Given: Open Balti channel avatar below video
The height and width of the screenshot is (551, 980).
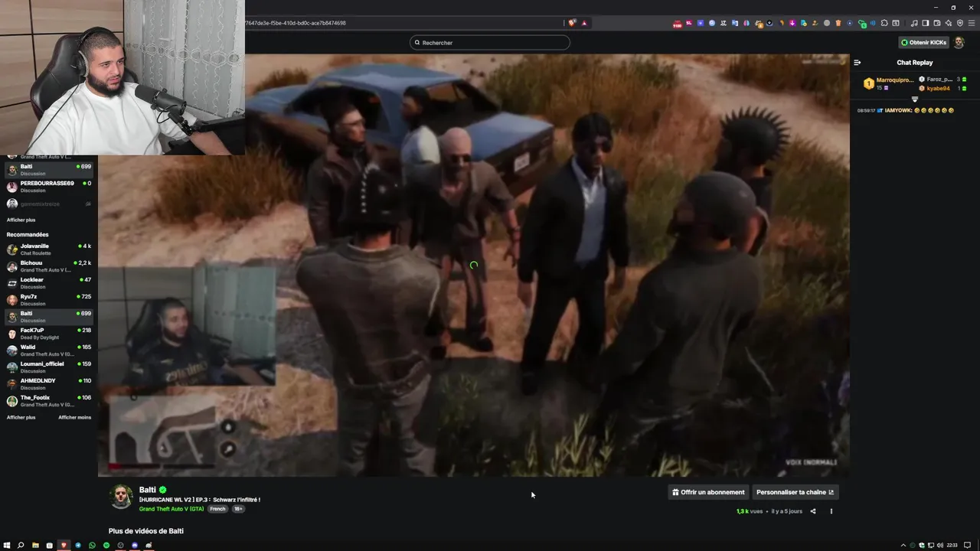Looking at the screenshot, I should [x=121, y=497].
